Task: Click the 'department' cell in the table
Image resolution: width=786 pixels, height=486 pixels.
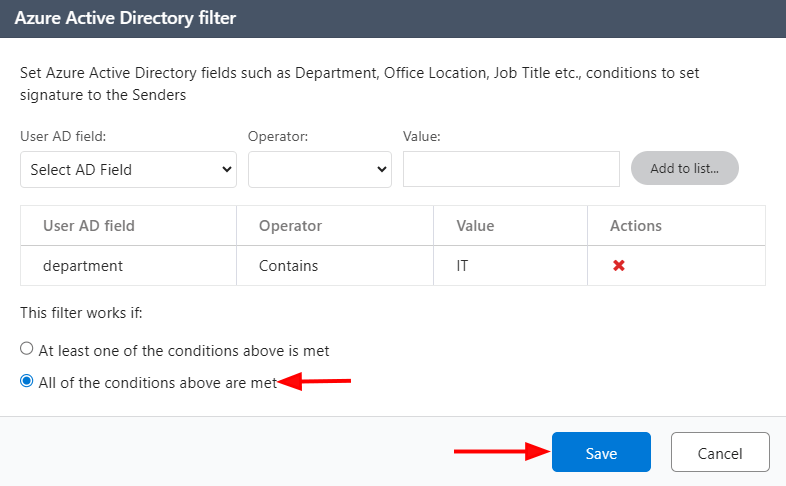Action: 83,266
